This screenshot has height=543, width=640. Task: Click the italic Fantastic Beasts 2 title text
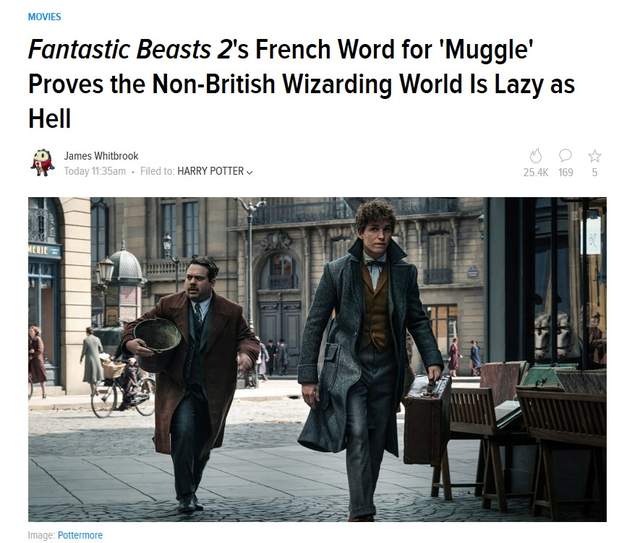click(129, 49)
